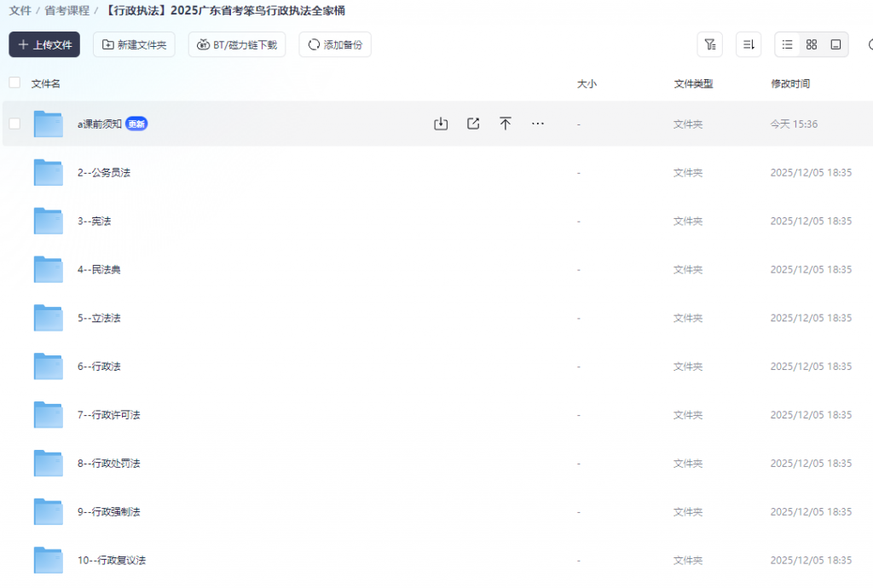The height and width of the screenshot is (588, 873).
Task: Open the sort order dropdown icon
Action: 749,44
